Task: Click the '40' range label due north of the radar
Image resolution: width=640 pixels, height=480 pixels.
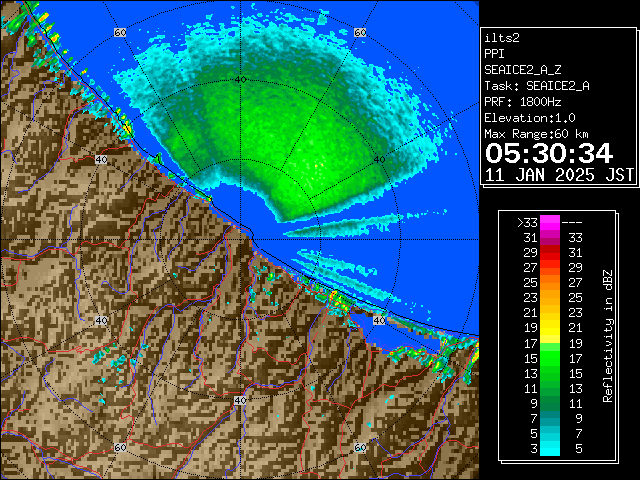Action: tap(240, 80)
